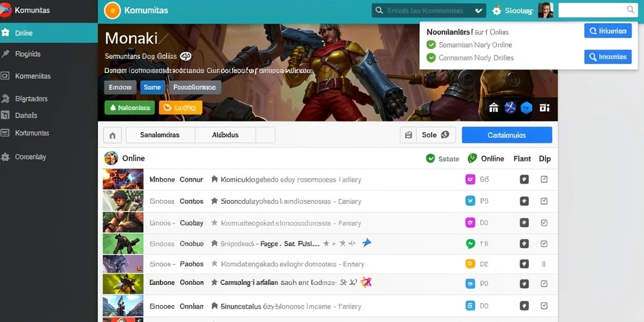Click pink star burst icon in Eanbone row
This screenshot has height=322, width=644.
(x=365, y=282)
